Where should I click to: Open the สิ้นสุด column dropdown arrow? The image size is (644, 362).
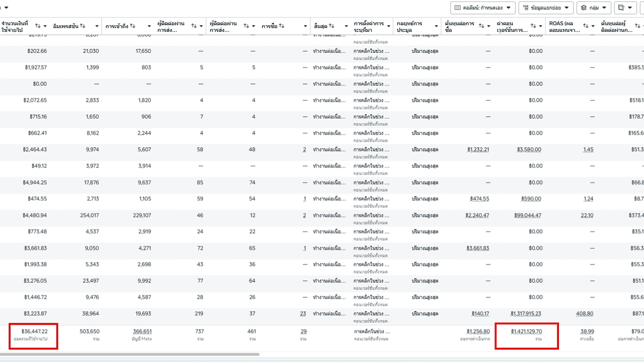coord(346,26)
